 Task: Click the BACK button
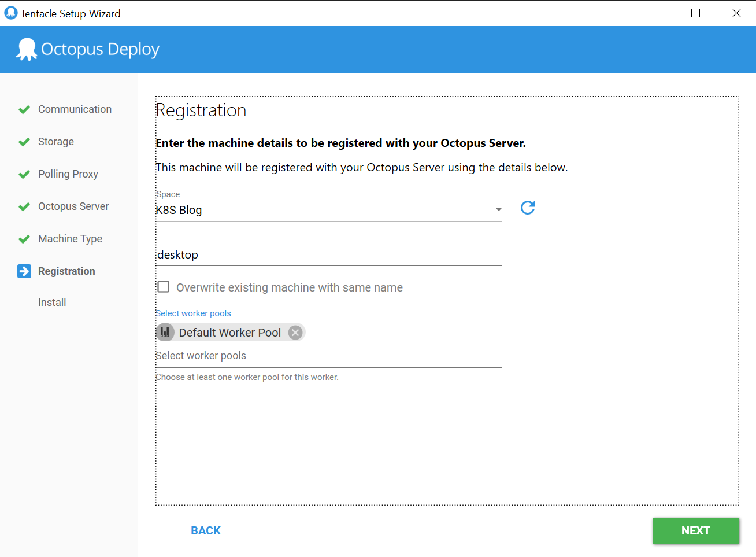[206, 530]
